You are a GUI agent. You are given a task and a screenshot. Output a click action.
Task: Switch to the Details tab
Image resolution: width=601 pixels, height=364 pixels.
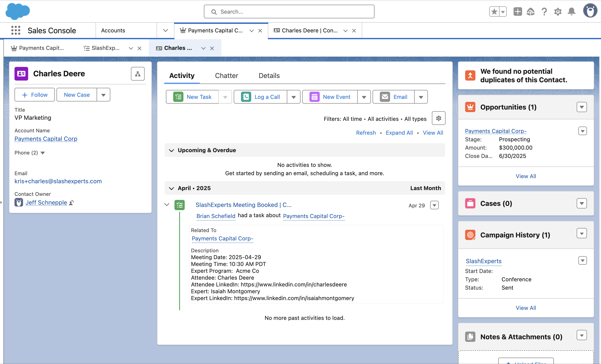pyautogui.click(x=269, y=76)
